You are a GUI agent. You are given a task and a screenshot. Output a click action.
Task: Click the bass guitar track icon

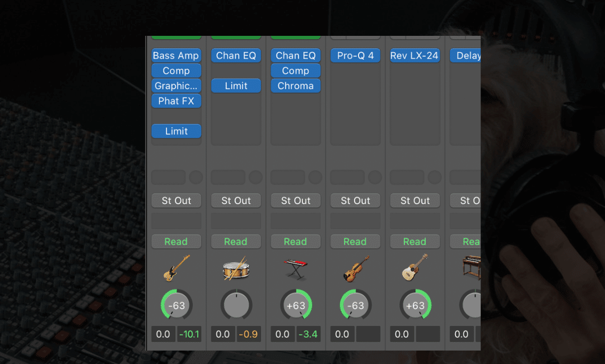[176, 268]
